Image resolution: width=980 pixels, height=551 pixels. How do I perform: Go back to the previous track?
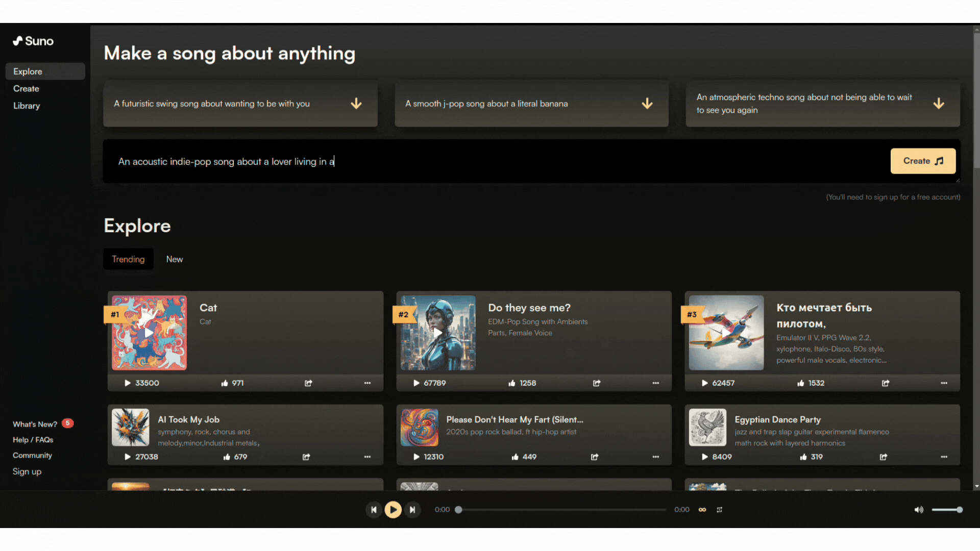coord(374,509)
